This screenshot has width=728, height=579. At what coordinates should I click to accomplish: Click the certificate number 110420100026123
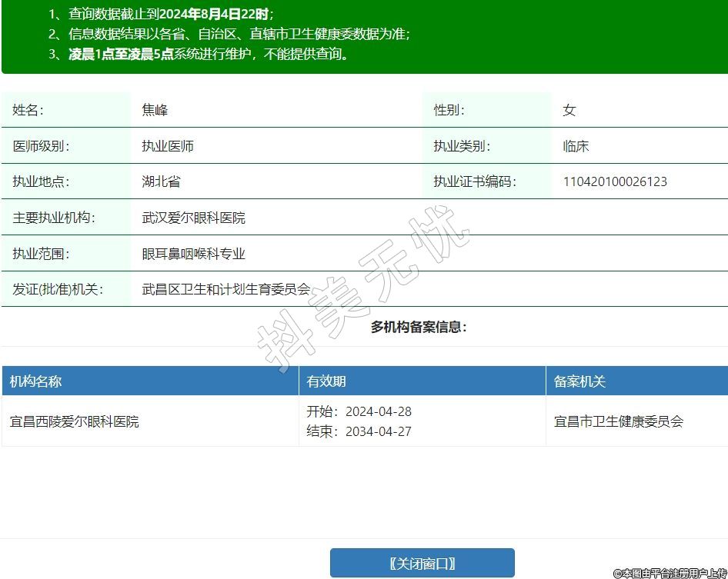pyautogui.click(x=615, y=181)
